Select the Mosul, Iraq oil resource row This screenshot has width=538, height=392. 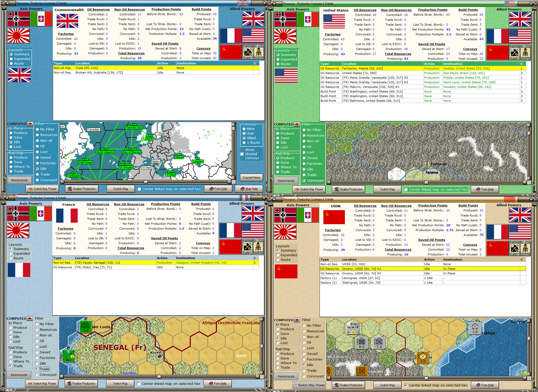click(x=156, y=267)
